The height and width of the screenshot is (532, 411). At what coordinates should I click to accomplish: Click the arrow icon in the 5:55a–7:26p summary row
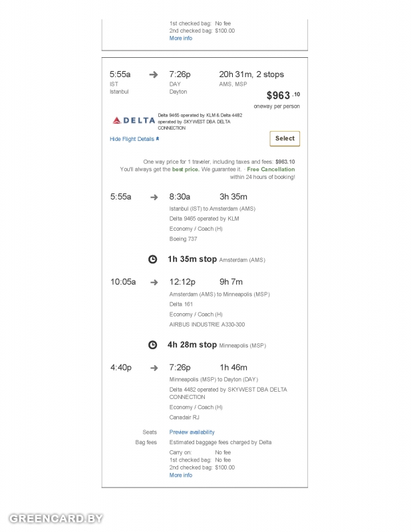tap(154, 74)
